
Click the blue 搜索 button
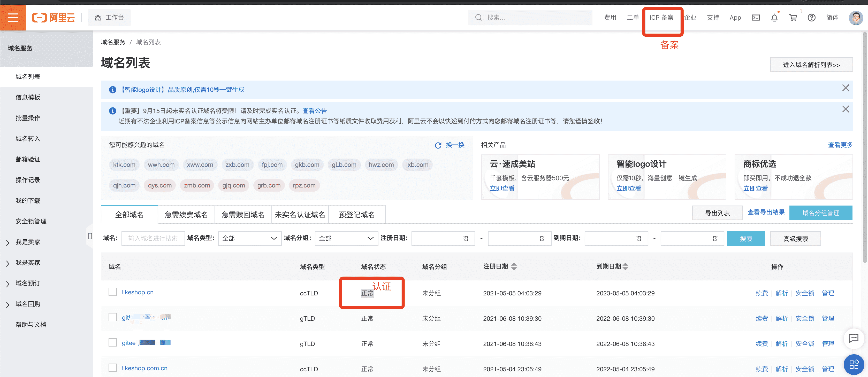pos(746,239)
